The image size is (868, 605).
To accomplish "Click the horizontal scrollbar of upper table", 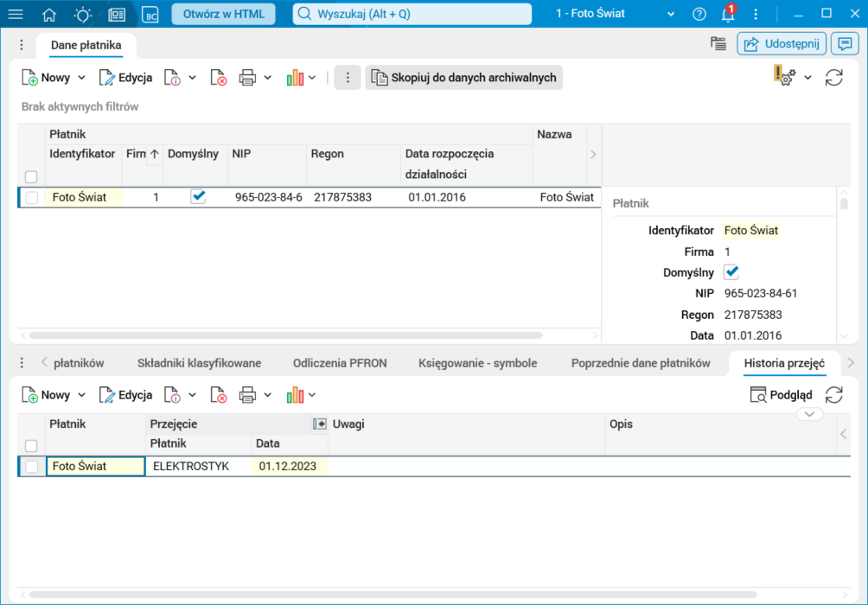I will point(286,335).
